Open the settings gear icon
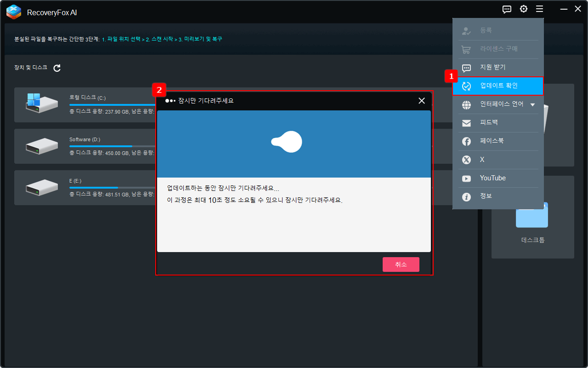 (523, 9)
